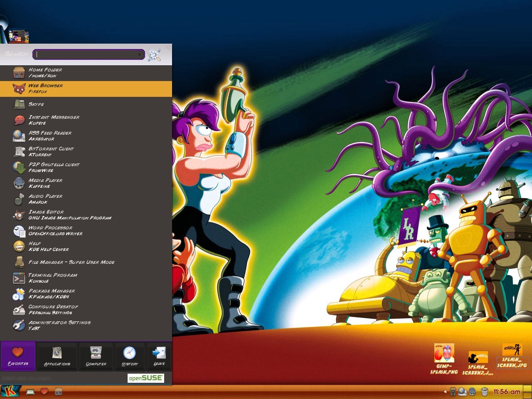
Task: Switch to the lower pager desktop square
Action: (527, 395)
